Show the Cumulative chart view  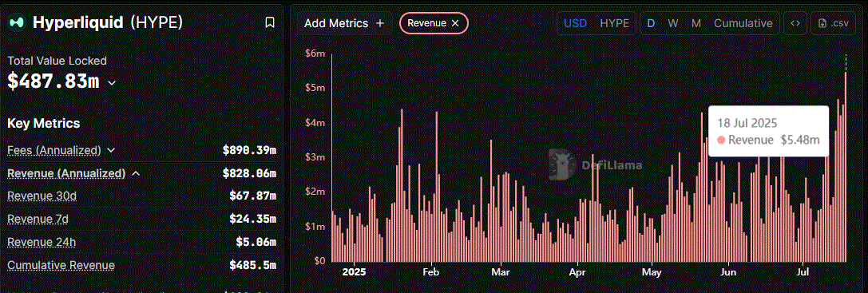pyautogui.click(x=743, y=23)
